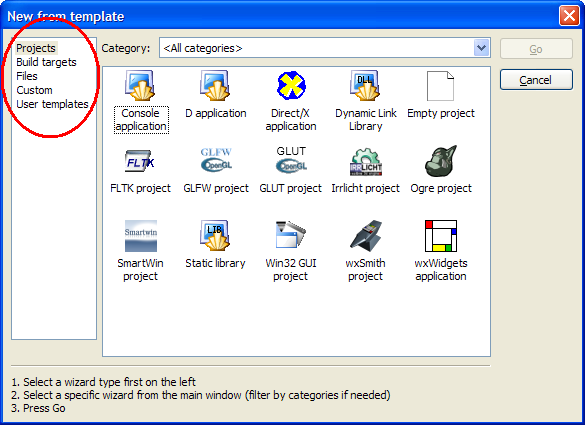This screenshot has height=425, width=585.
Task: Select the wxSmith project icon
Action: 366,235
